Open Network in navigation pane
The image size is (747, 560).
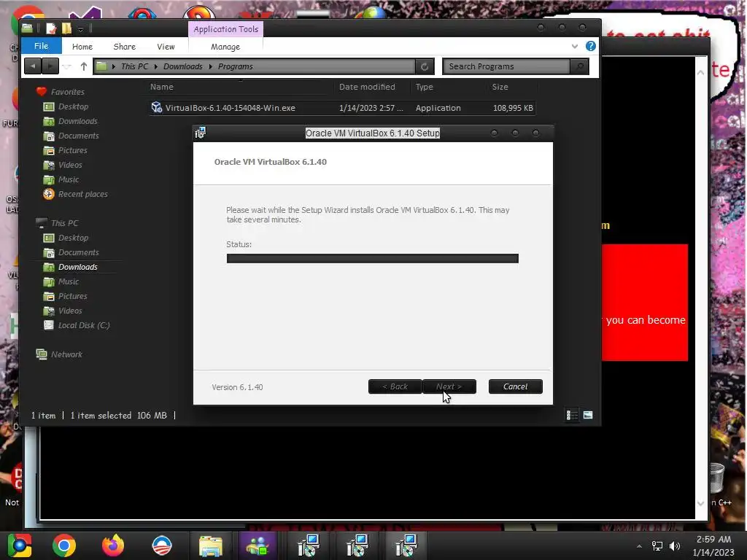click(x=66, y=354)
